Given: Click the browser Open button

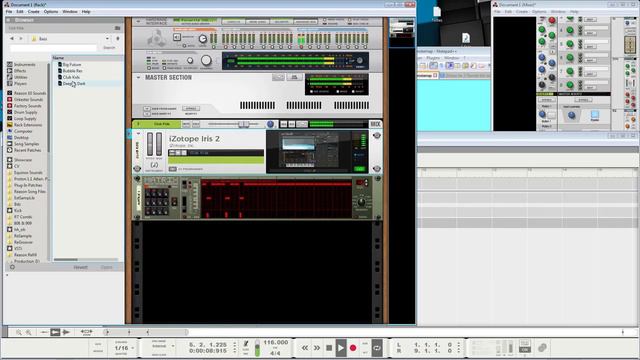Looking at the screenshot, I should (107, 267).
